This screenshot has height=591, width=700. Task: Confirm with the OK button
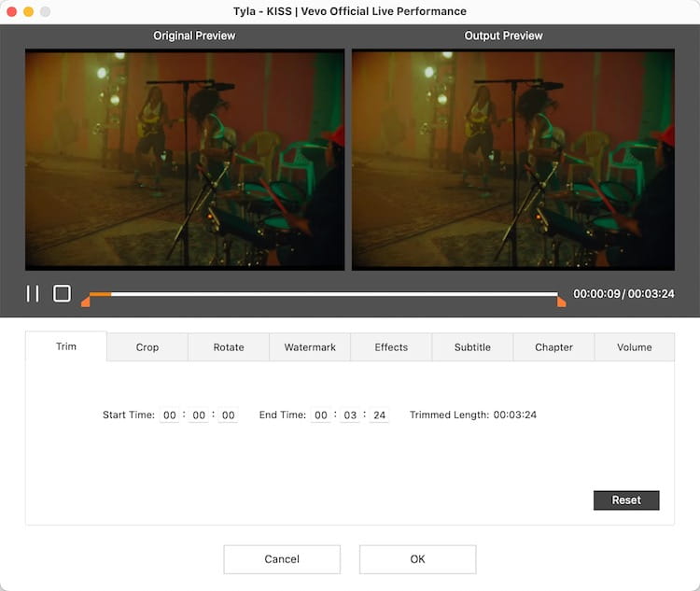click(417, 559)
